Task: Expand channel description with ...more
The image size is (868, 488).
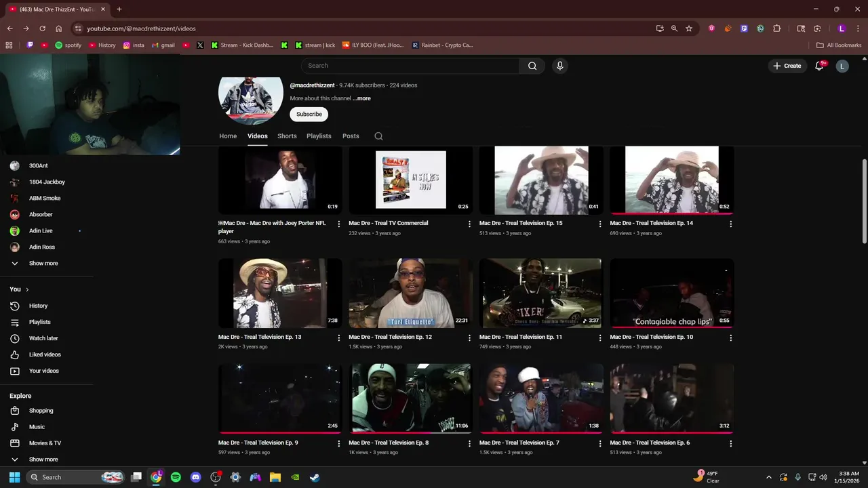Action: point(361,98)
